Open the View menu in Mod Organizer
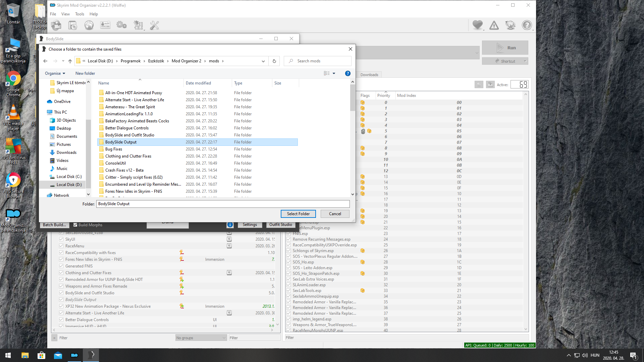644x362 pixels. click(x=65, y=14)
